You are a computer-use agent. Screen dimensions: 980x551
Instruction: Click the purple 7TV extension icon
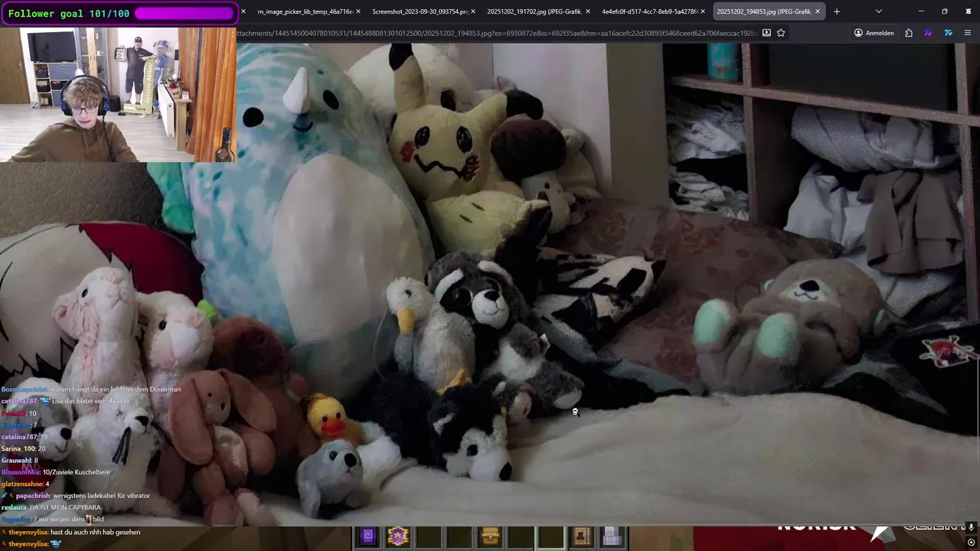coord(928,33)
